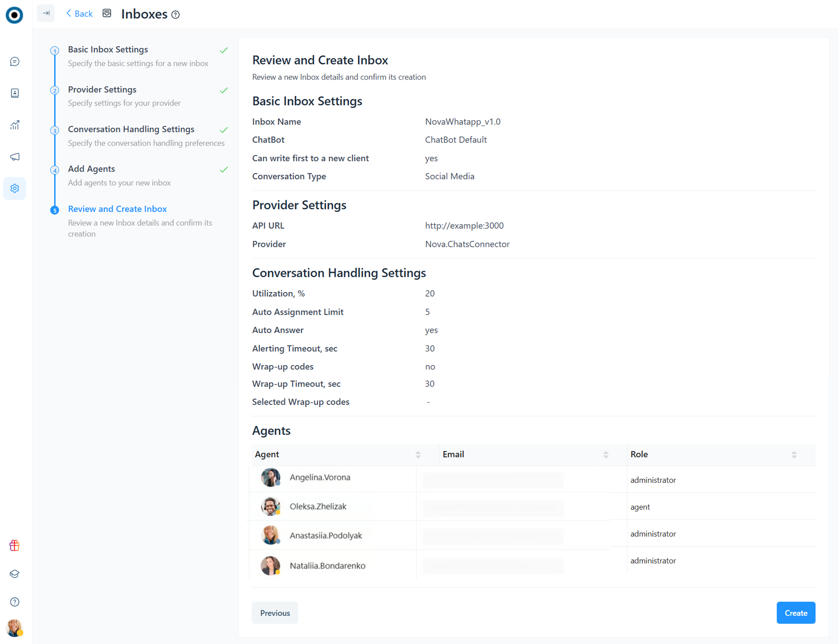
Task: Click the Back link in header
Action: pos(80,14)
